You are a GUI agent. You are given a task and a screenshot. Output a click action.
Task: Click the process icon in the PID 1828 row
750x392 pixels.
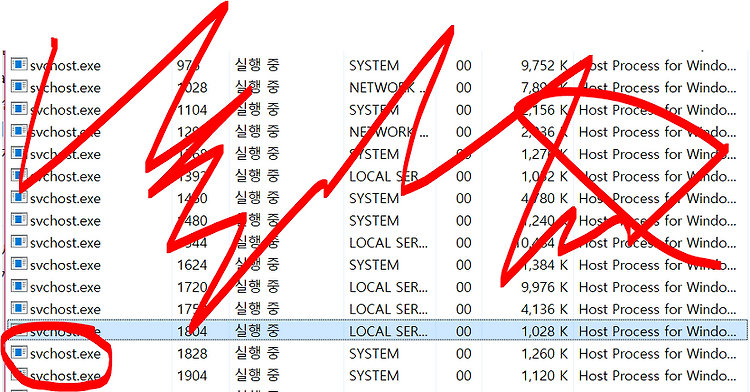[x=19, y=352]
